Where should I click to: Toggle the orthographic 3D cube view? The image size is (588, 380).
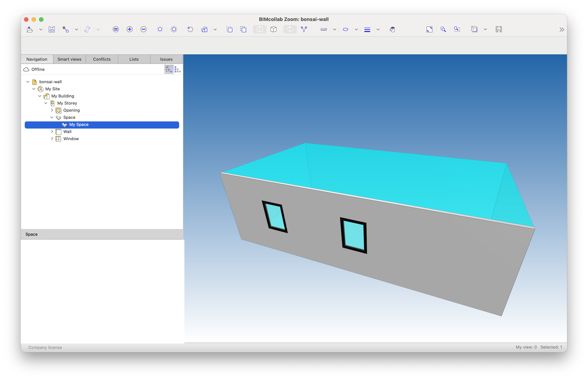pyautogui.click(x=273, y=29)
